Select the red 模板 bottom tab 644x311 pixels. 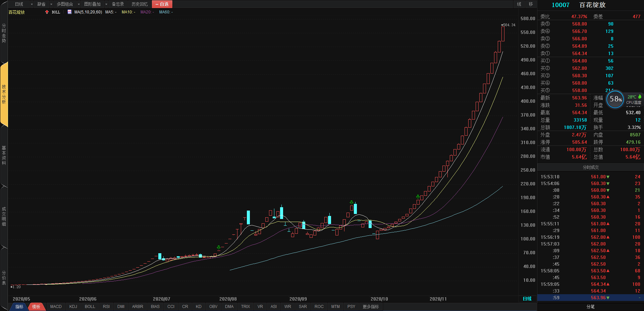click(36, 307)
